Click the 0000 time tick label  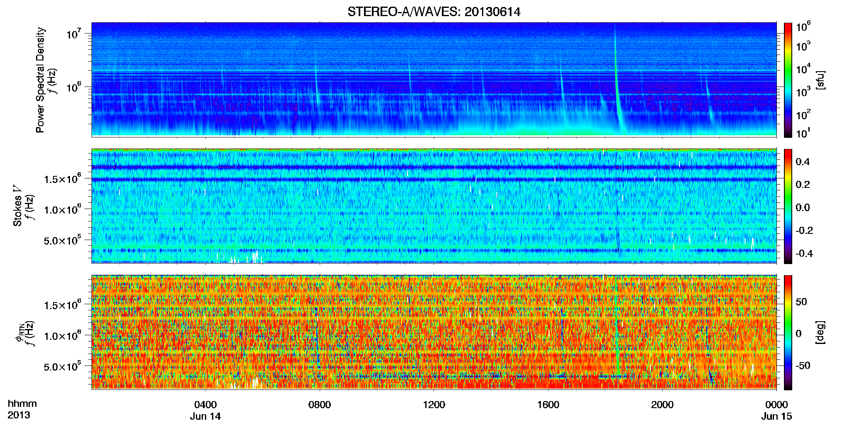pyautogui.click(x=776, y=405)
